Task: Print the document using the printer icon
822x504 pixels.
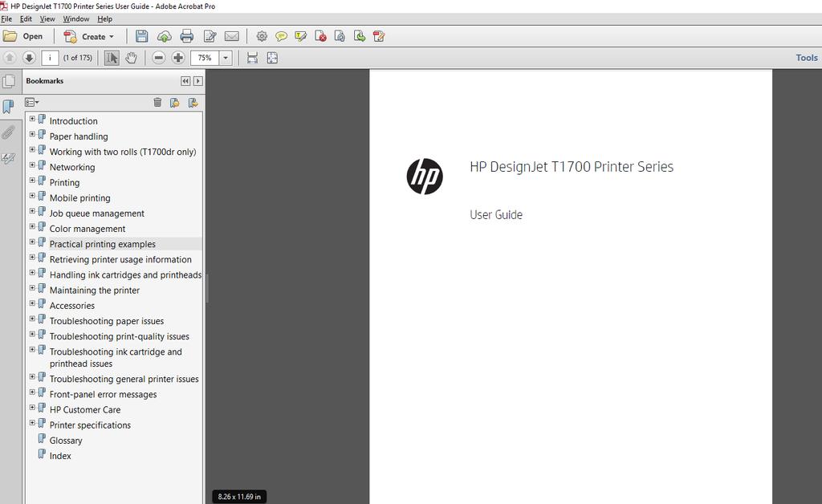Action: click(186, 36)
